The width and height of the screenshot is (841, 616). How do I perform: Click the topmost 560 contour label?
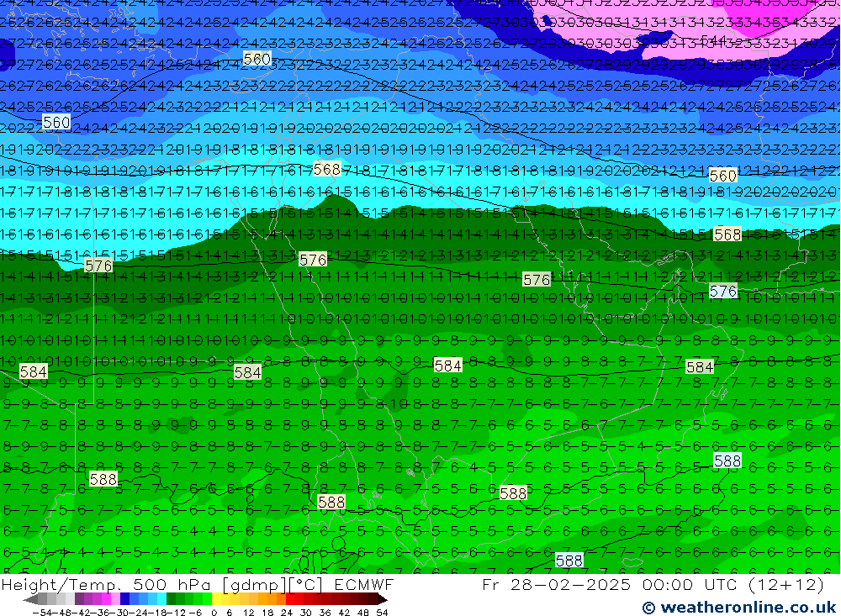coord(257,59)
